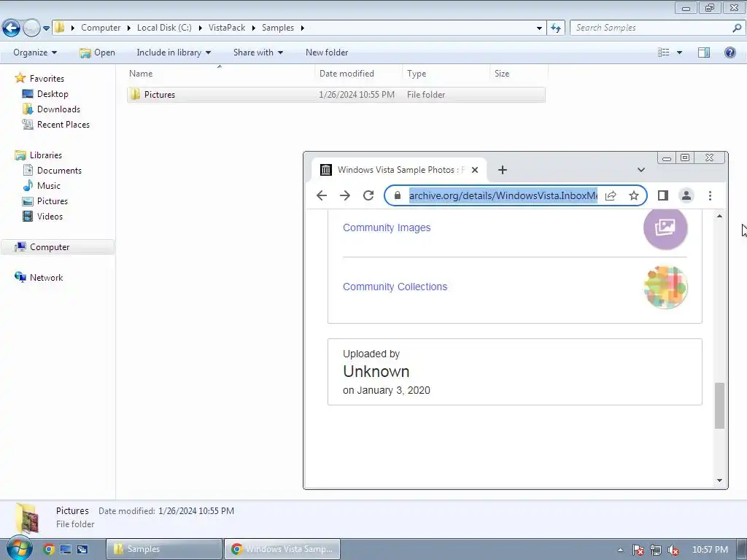Change the view with the views icon
Viewport: 747px width, 560px height.
coord(664,52)
